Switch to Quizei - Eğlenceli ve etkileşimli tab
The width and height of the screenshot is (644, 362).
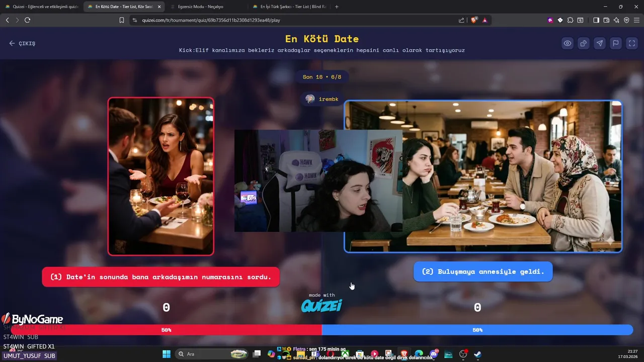(x=42, y=7)
